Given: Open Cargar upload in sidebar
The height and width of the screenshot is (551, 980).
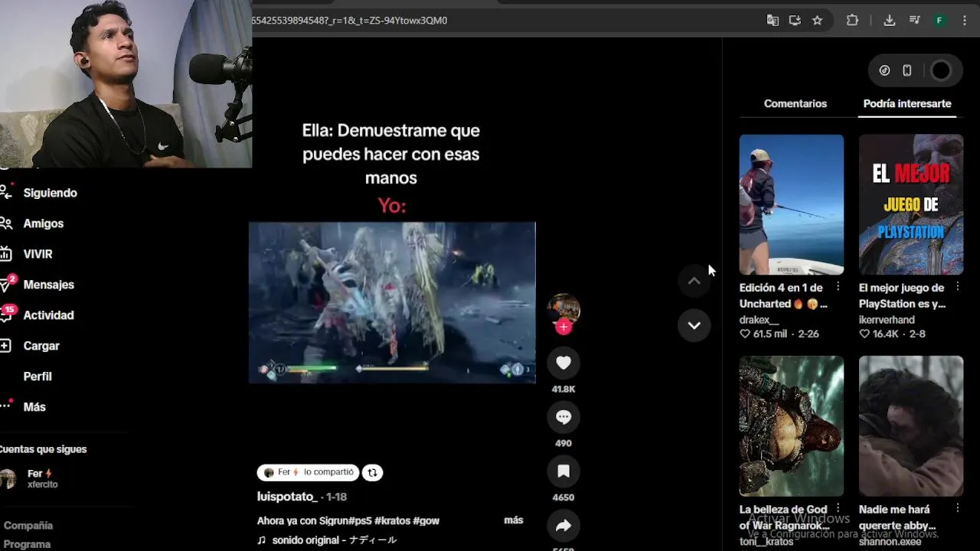Looking at the screenshot, I should [41, 346].
